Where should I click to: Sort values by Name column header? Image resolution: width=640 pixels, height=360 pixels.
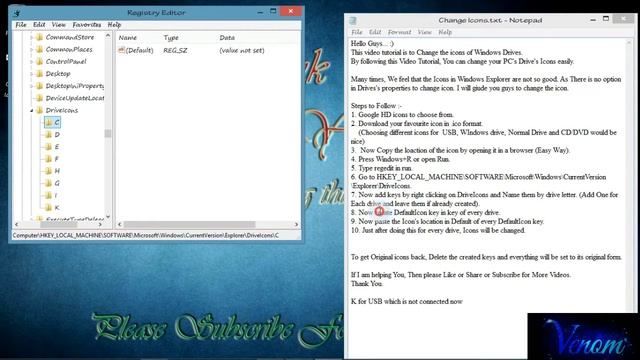pos(127,38)
